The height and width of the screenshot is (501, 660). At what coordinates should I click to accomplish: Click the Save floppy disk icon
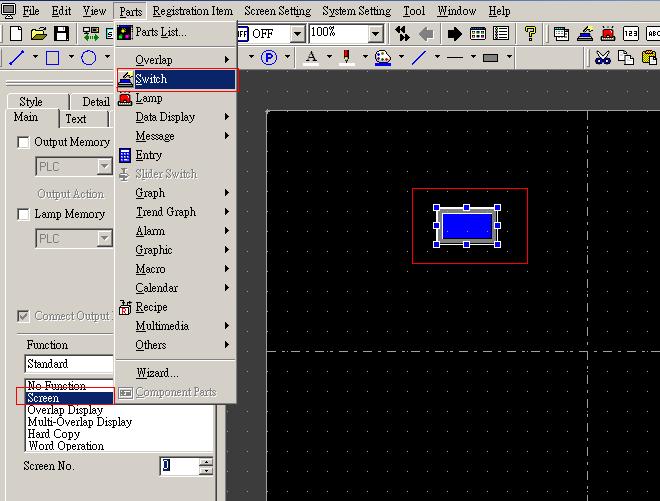tap(62, 34)
